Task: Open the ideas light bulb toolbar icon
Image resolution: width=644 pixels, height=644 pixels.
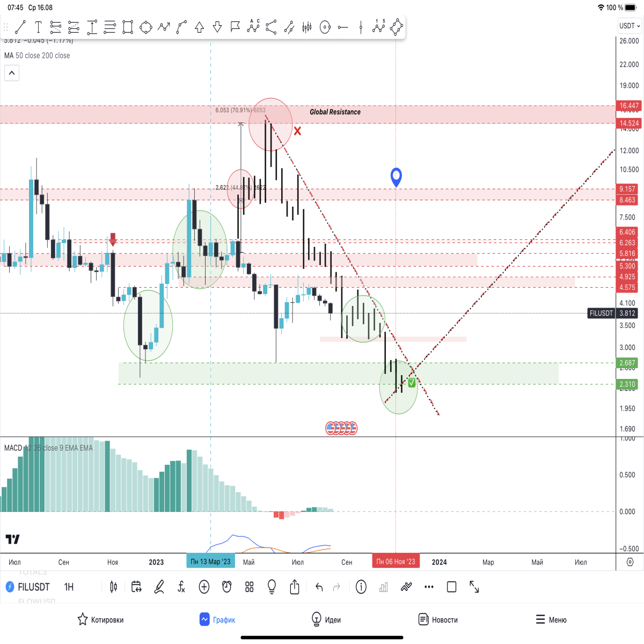Action: point(272,587)
